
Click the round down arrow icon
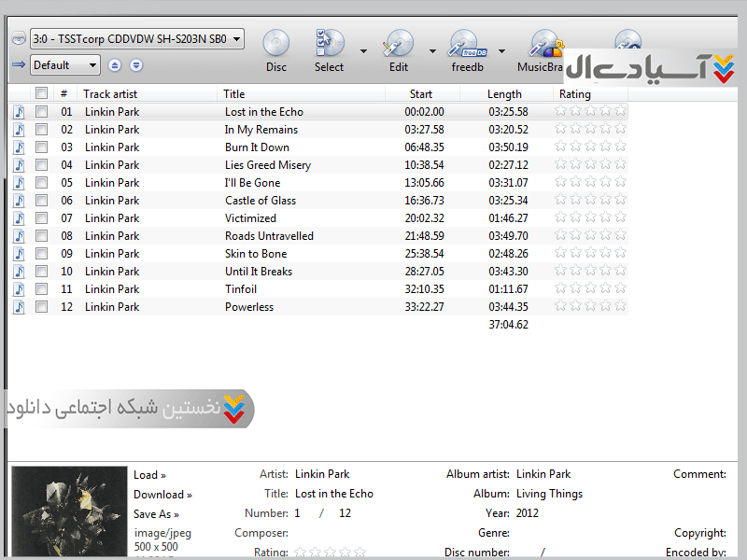(136, 65)
